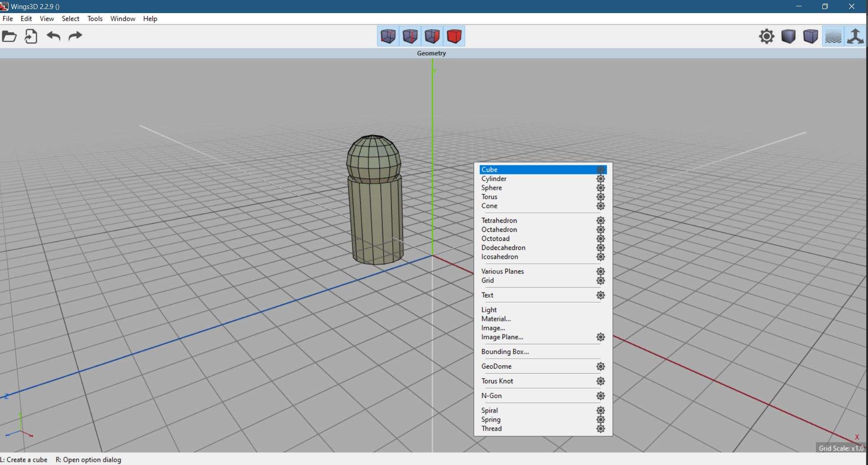The image size is (868, 465).
Task: Select Material... in context menu
Action: coord(496,319)
